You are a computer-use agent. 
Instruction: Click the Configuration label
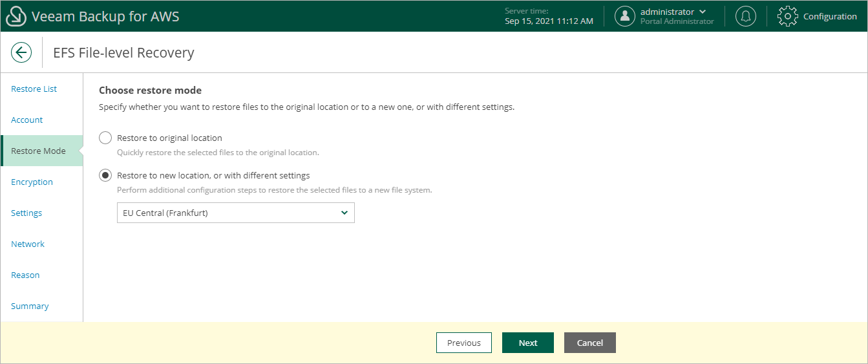coord(830,16)
